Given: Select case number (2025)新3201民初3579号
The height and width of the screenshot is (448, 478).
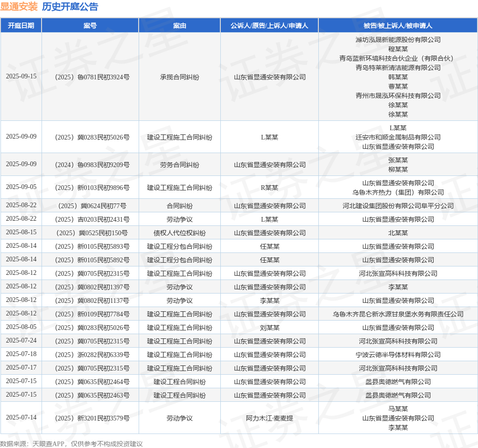Looking at the screenshot, I should (92, 419).
